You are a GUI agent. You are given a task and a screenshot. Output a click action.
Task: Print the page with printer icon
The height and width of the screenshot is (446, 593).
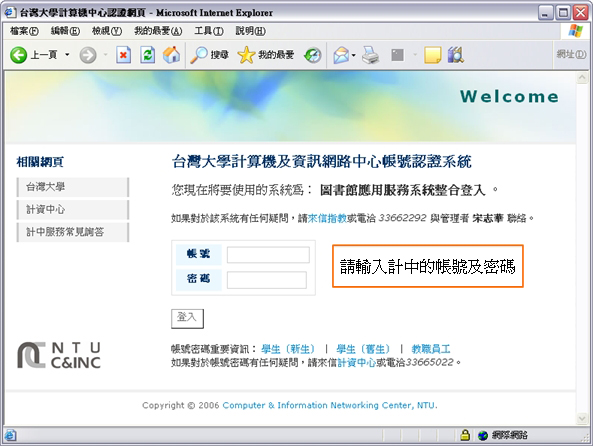tap(370, 55)
